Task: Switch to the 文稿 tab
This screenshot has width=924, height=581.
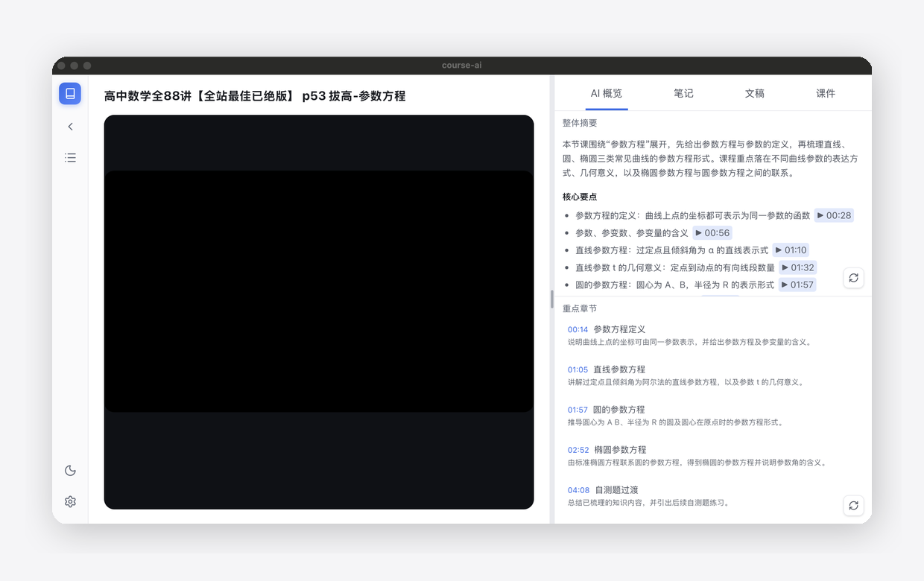Action: tap(754, 93)
